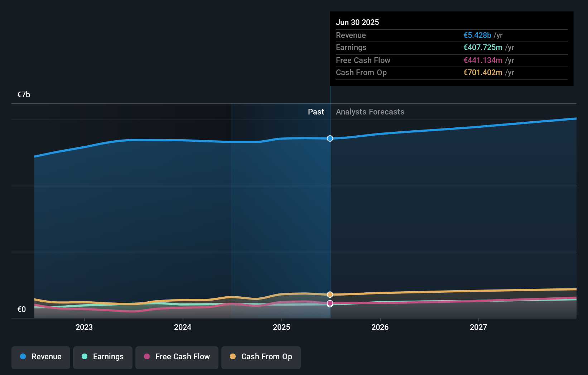Toggle the Revenue series visibility

tap(40, 357)
